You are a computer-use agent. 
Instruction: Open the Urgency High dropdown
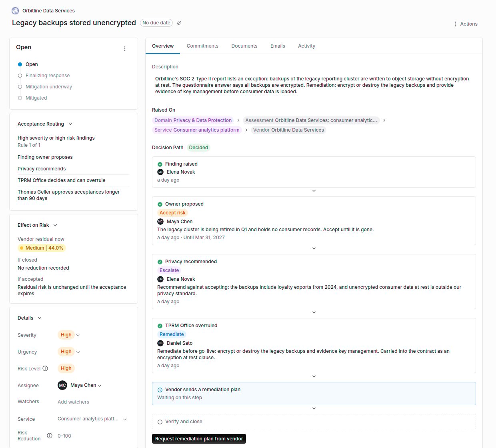[x=78, y=352]
